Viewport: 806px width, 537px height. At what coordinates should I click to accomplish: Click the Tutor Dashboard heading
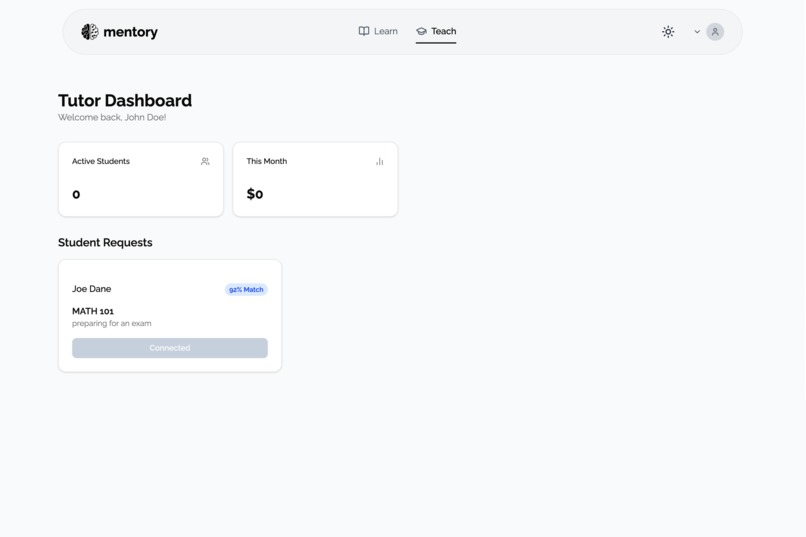[125, 100]
